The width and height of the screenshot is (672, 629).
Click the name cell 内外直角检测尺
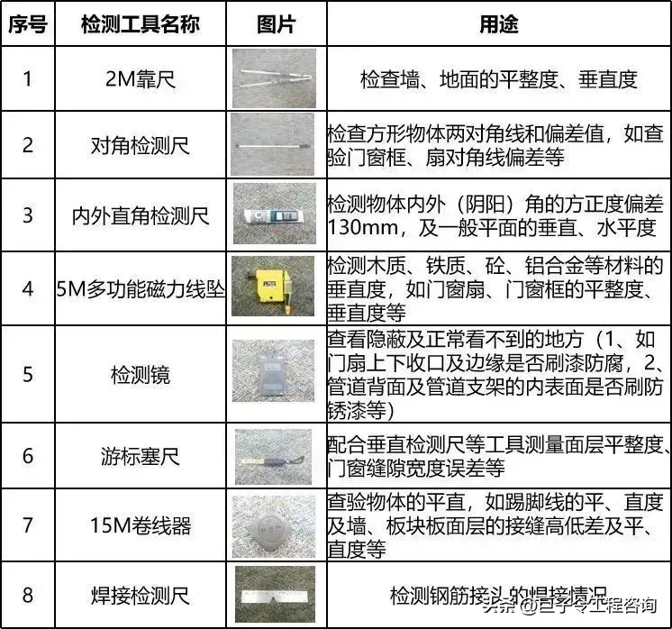click(x=141, y=214)
